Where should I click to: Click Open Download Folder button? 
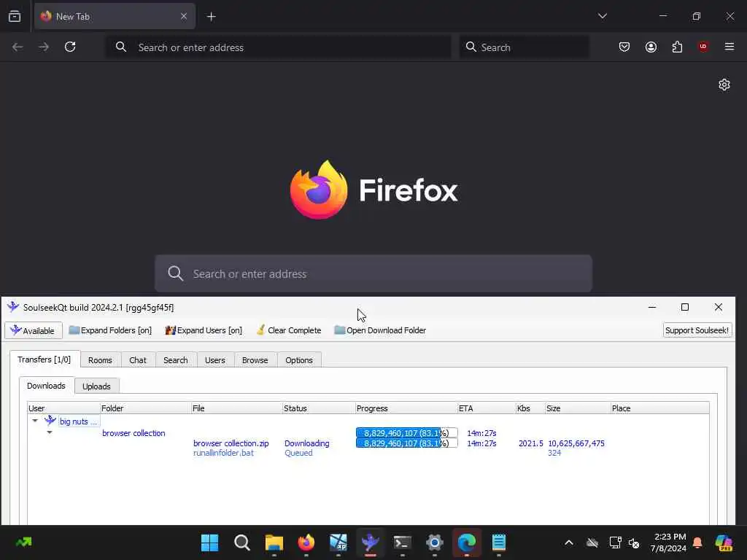point(380,330)
